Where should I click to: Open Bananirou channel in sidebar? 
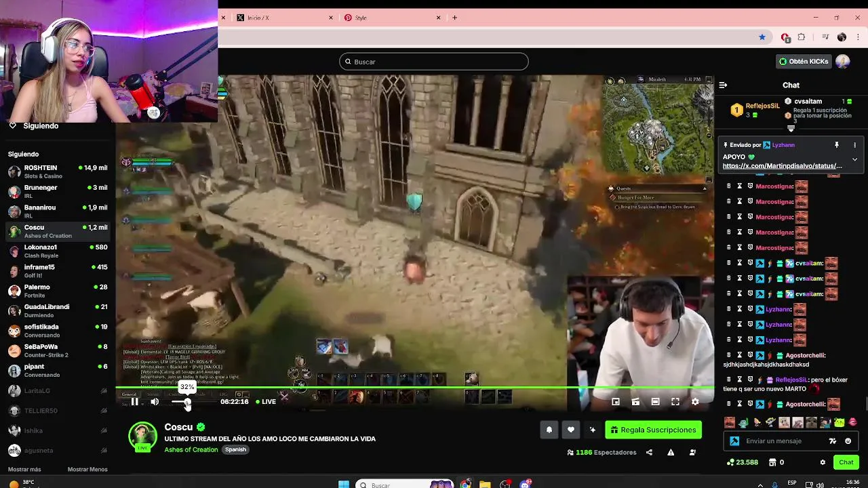pyautogui.click(x=58, y=211)
